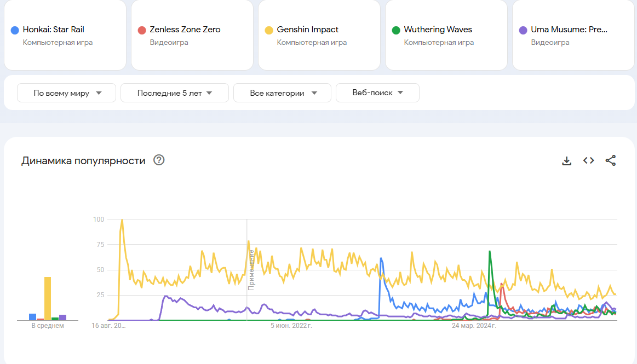Open the help question mark icon
The width and height of the screenshot is (637, 364).
coord(159,160)
